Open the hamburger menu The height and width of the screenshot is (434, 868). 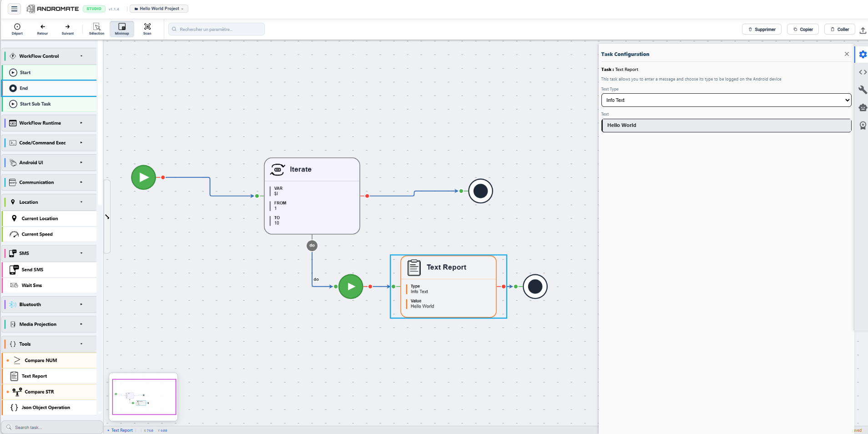coord(14,9)
